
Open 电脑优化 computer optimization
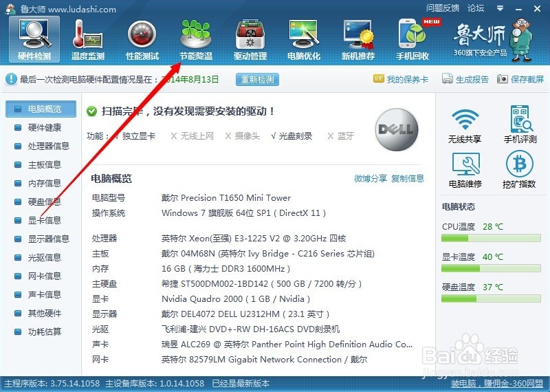pyautogui.click(x=304, y=39)
